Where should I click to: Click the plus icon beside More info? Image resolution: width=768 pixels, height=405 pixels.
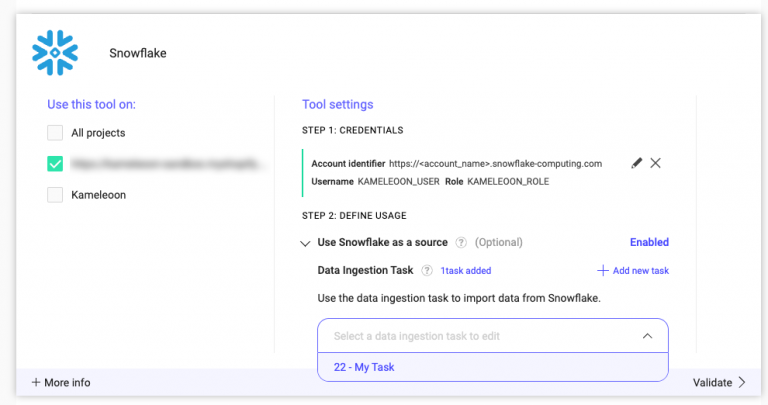tap(36, 382)
